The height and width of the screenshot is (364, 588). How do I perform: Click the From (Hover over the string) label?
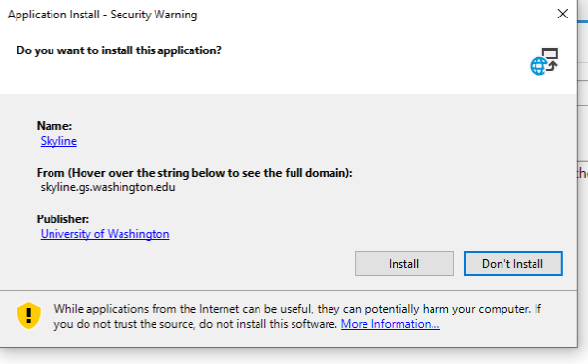[194, 173]
